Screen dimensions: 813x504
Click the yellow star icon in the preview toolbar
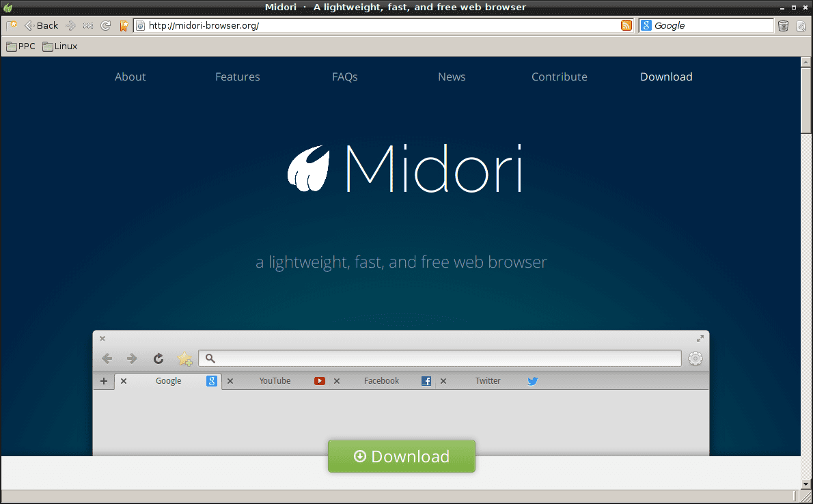click(184, 358)
